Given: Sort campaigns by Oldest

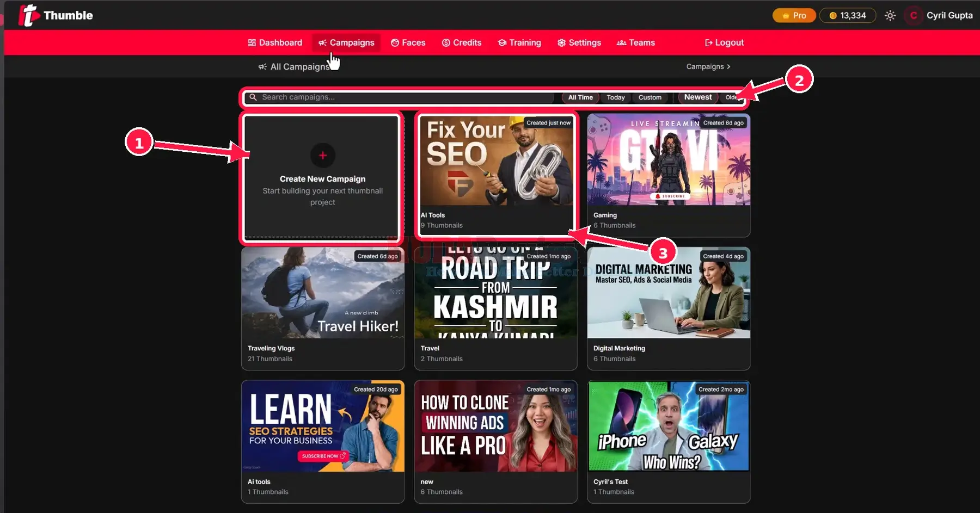Looking at the screenshot, I should [x=731, y=97].
